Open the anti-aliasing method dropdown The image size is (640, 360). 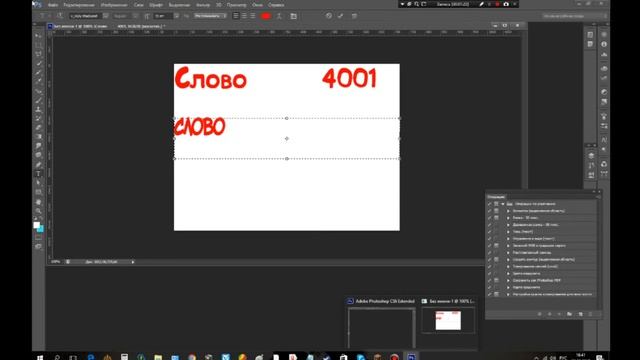tap(211, 16)
